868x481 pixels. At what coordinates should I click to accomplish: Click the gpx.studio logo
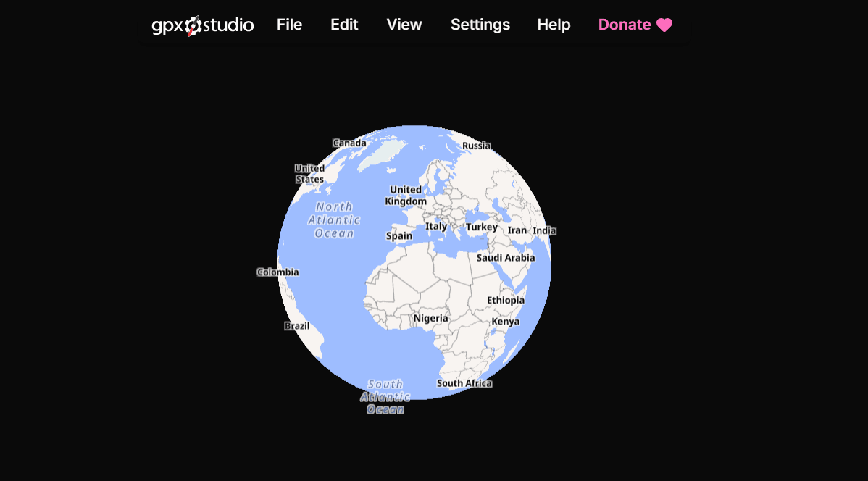point(203,25)
